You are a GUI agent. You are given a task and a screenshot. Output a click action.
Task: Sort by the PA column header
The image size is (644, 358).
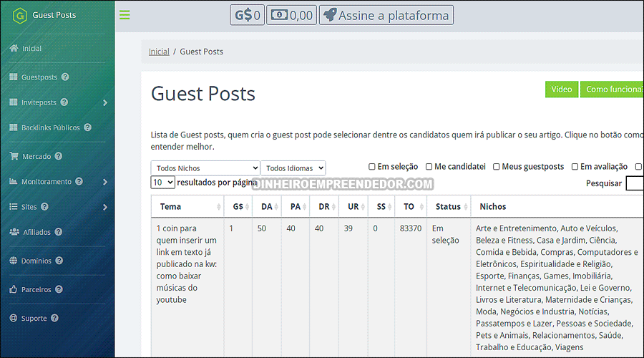(x=296, y=206)
